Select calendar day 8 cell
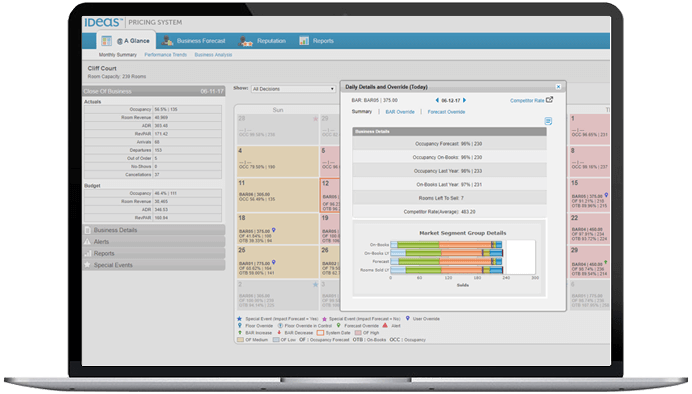Viewport: 692px width, 394px height. [x=590, y=161]
